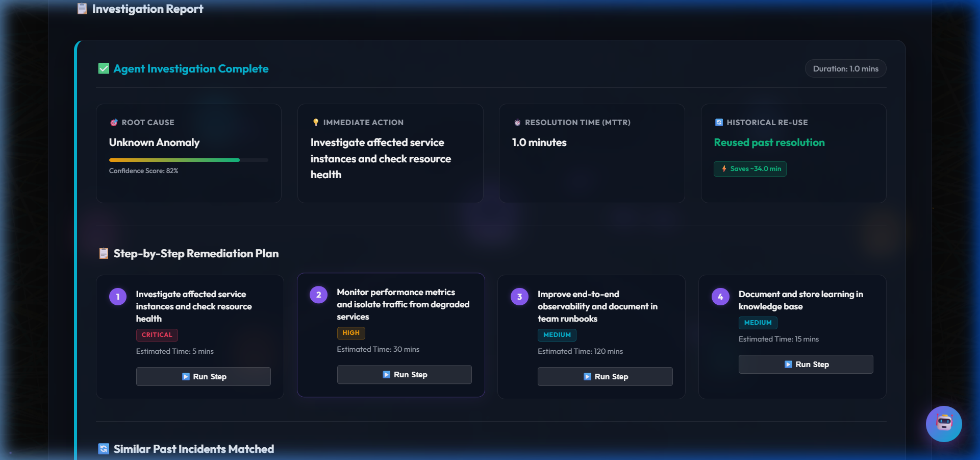Screen dimensions: 980x460
Task: Click the Investigation Report notepad icon
Action: [82, 9]
